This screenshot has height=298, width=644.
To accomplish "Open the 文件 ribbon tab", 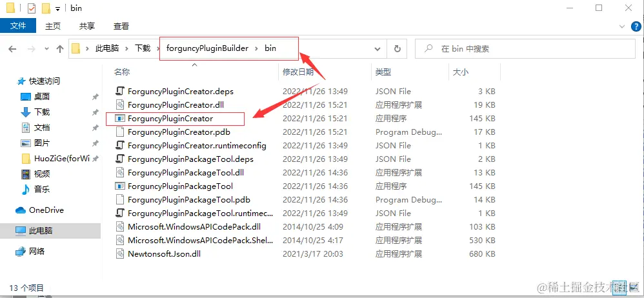I will coord(18,26).
